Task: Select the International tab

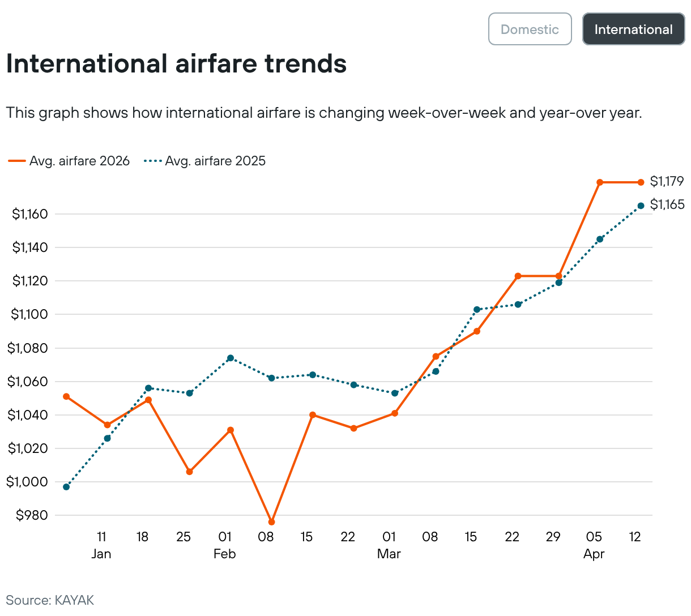Action: pyautogui.click(x=633, y=29)
